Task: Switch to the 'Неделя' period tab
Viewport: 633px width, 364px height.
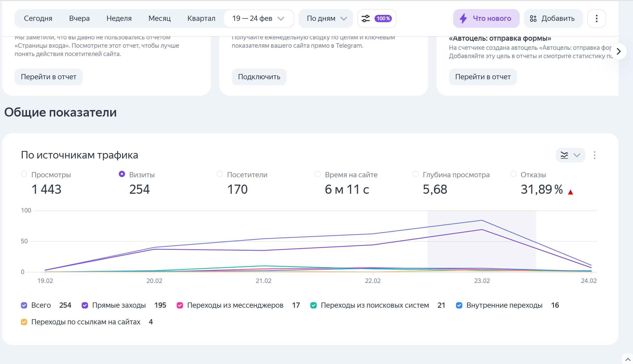Action: [119, 19]
